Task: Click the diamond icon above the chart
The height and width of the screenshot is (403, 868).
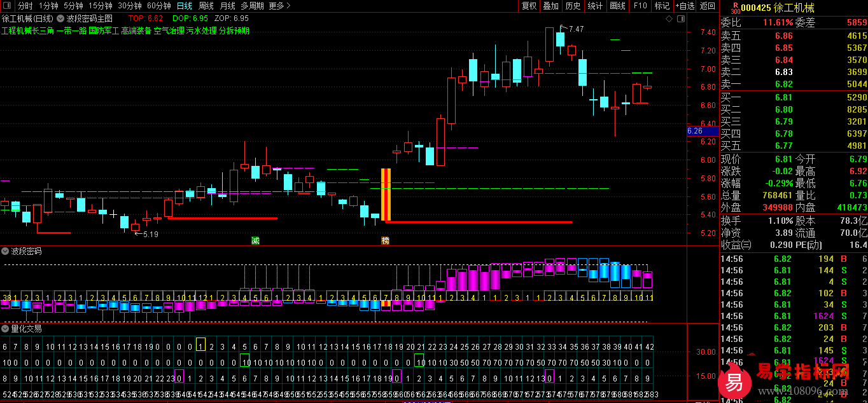Action: [x=669, y=19]
